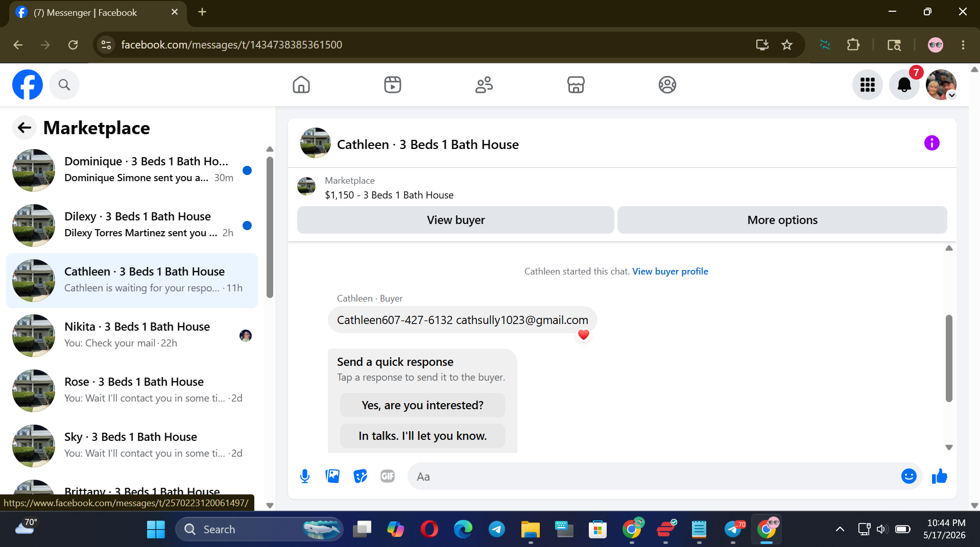Open More options for this listing
This screenshot has height=547, width=980.
[782, 220]
